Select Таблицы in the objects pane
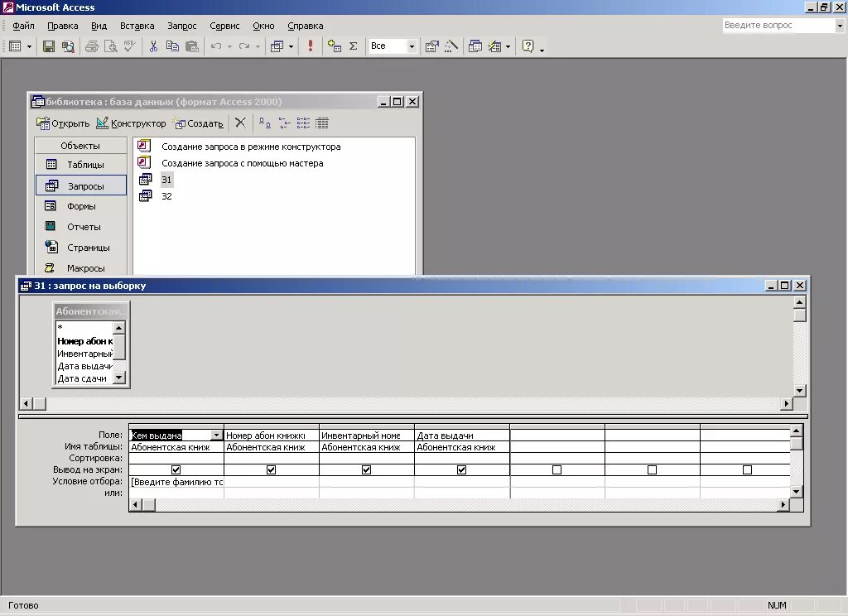The image size is (848, 616). click(80, 165)
